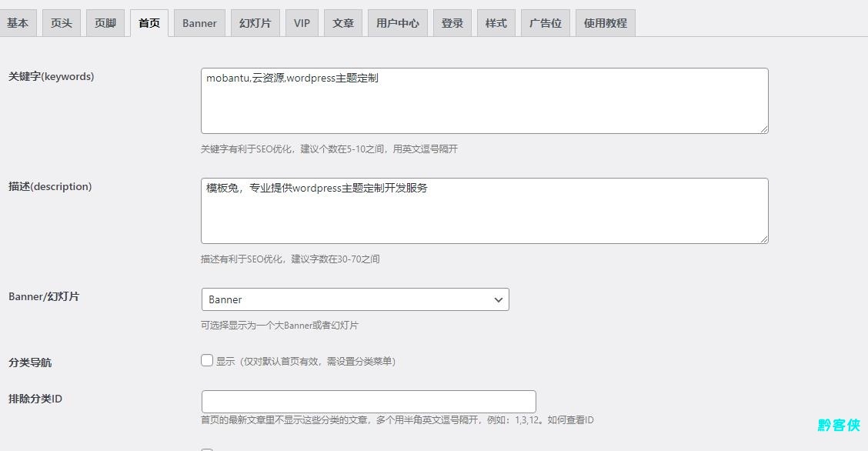The width and height of the screenshot is (868, 451).
Task: Select the 首页 tab
Action: click(x=149, y=23)
